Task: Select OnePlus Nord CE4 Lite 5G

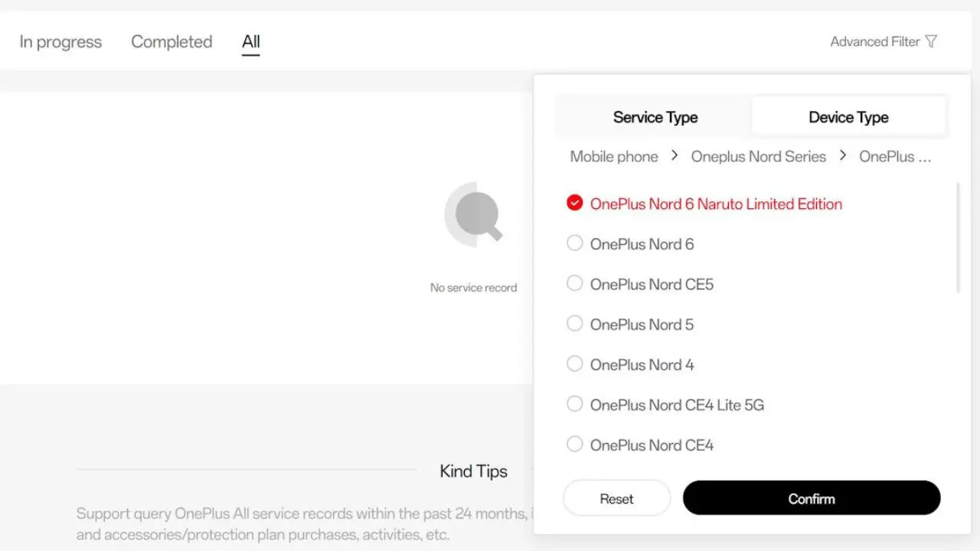Action: 575,404
